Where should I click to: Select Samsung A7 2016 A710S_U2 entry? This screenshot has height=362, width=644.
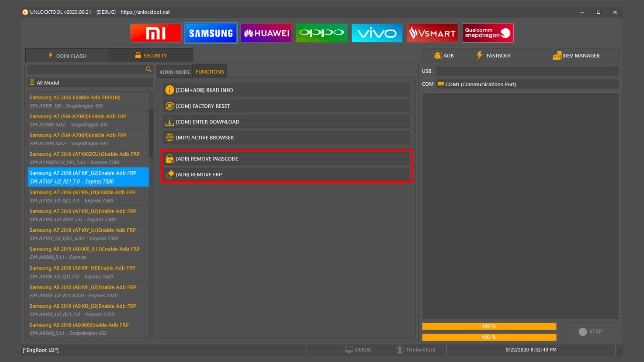[88, 215]
